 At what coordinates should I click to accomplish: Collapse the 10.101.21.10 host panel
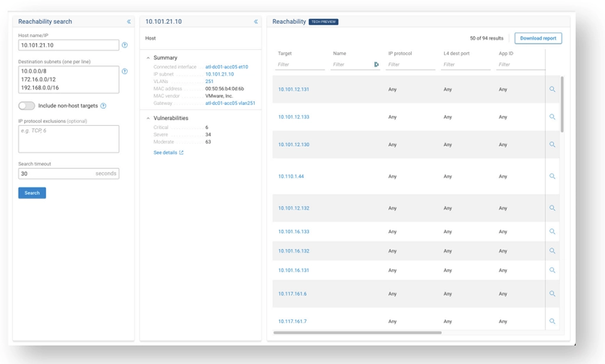tap(256, 22)
